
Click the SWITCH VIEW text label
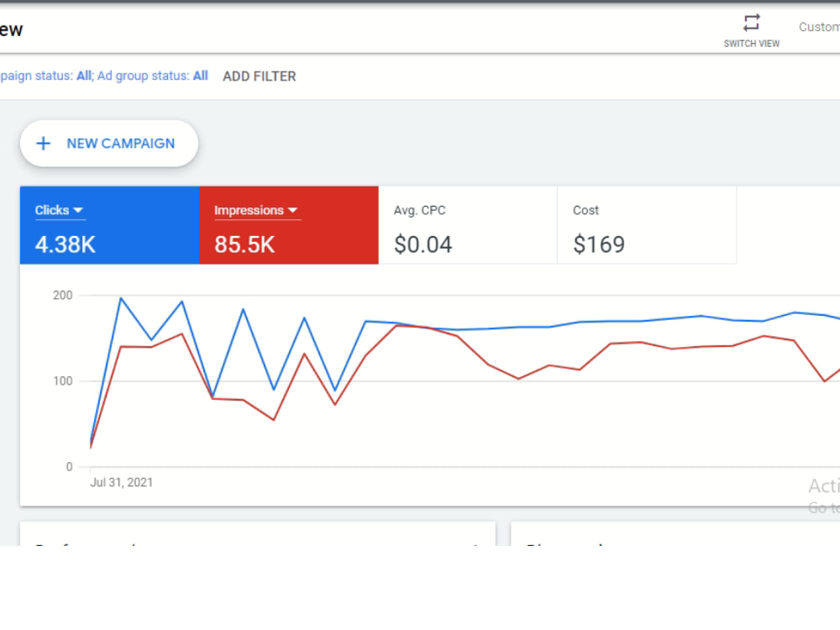(751, 44)
